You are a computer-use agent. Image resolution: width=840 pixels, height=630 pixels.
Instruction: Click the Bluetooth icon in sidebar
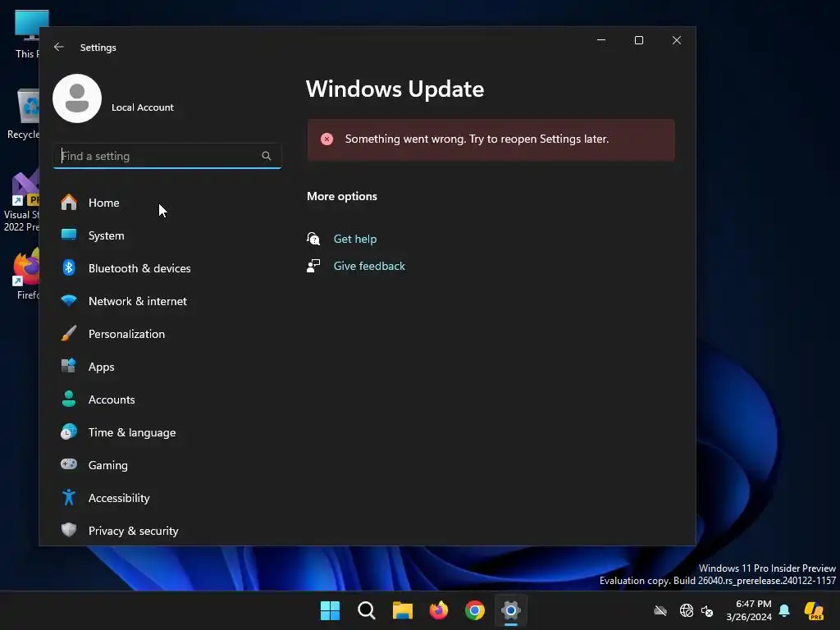(69, 267)
